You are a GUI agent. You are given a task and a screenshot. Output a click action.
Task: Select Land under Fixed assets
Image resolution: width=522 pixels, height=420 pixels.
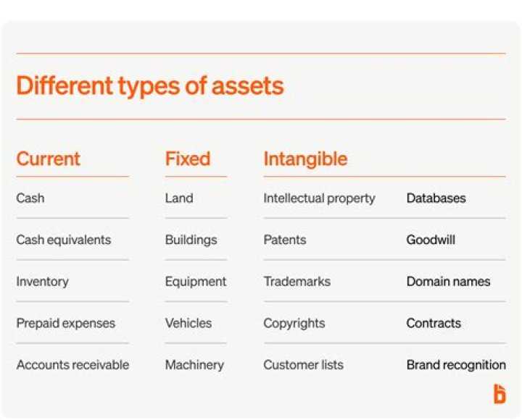(x=178, y=198)
